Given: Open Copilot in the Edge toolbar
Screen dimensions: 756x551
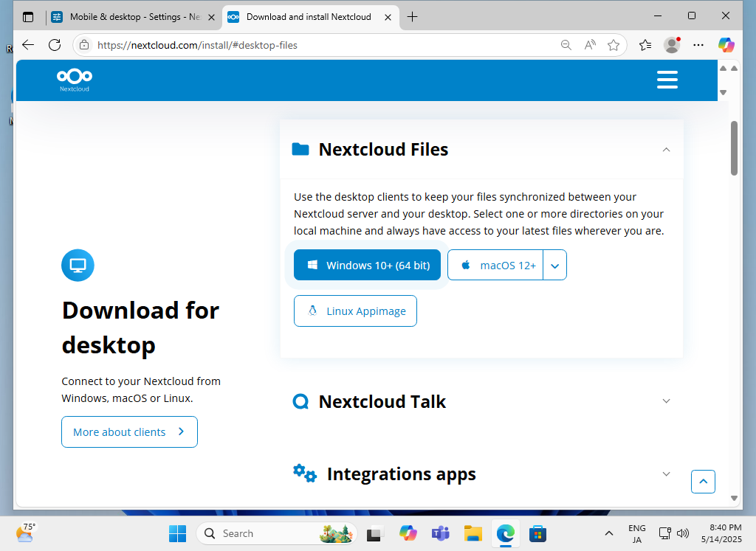Looking at the screenshot, I should point(726,45).
